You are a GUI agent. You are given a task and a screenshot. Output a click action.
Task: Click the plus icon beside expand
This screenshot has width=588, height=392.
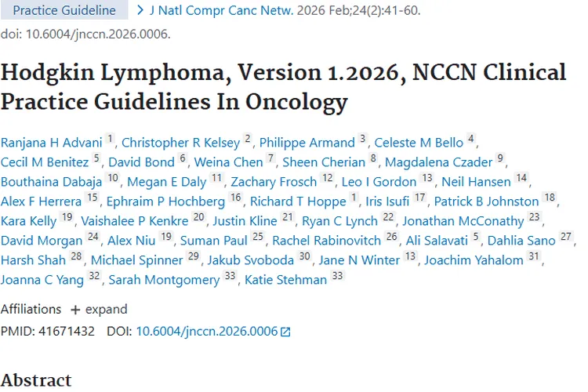tap(75, 310)
